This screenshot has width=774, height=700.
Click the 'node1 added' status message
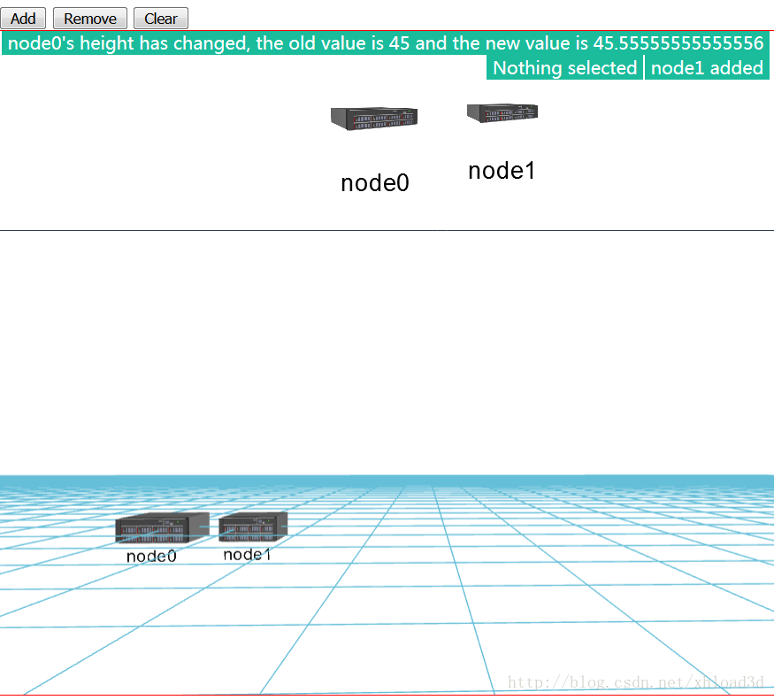707,67
